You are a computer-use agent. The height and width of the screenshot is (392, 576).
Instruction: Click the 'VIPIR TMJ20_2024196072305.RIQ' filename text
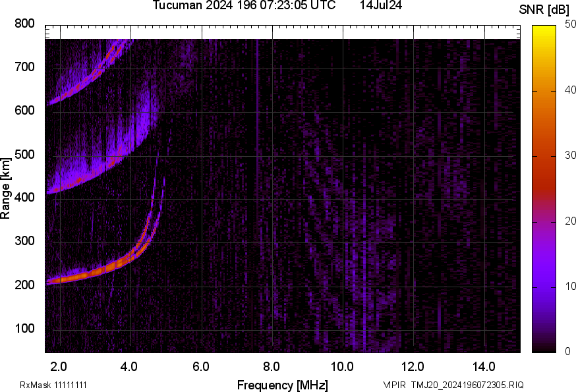pyautogui.click(x=453, y=385)
